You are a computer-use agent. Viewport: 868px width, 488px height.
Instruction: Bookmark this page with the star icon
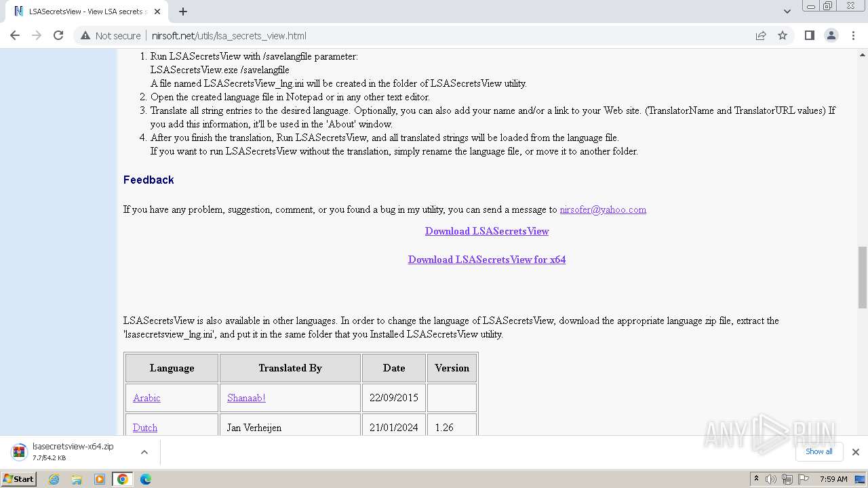tap(783, 36)
